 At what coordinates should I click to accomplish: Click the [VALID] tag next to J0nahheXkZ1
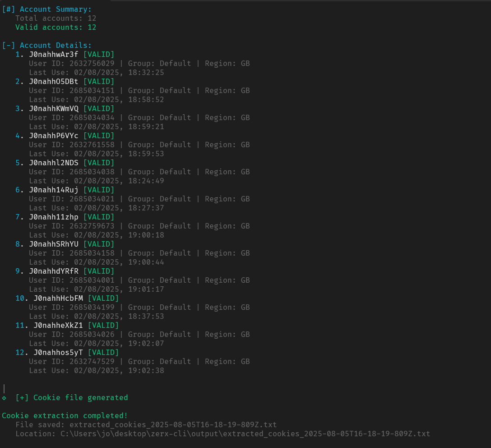pyautogui.click(x=103, y=325)
